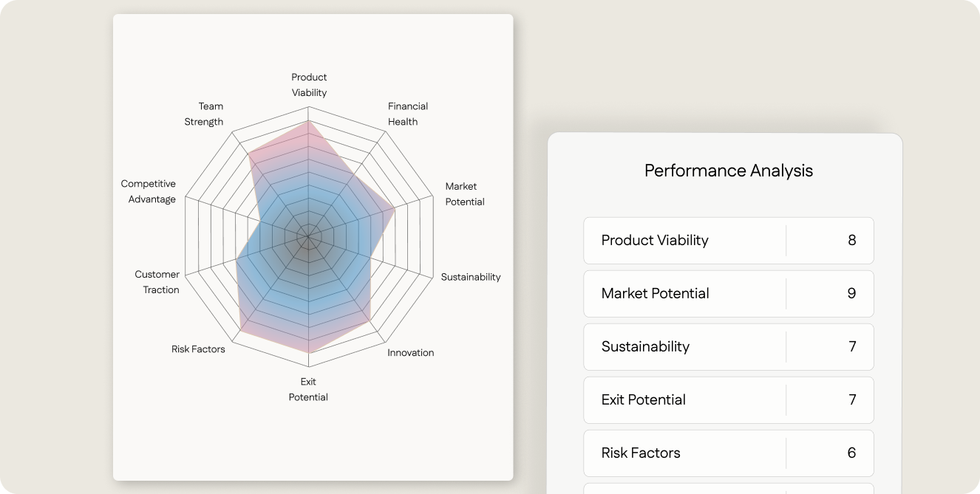980x494 pixels.
Task: Click the Innovation chart label
Action: [x=410, y=352]
